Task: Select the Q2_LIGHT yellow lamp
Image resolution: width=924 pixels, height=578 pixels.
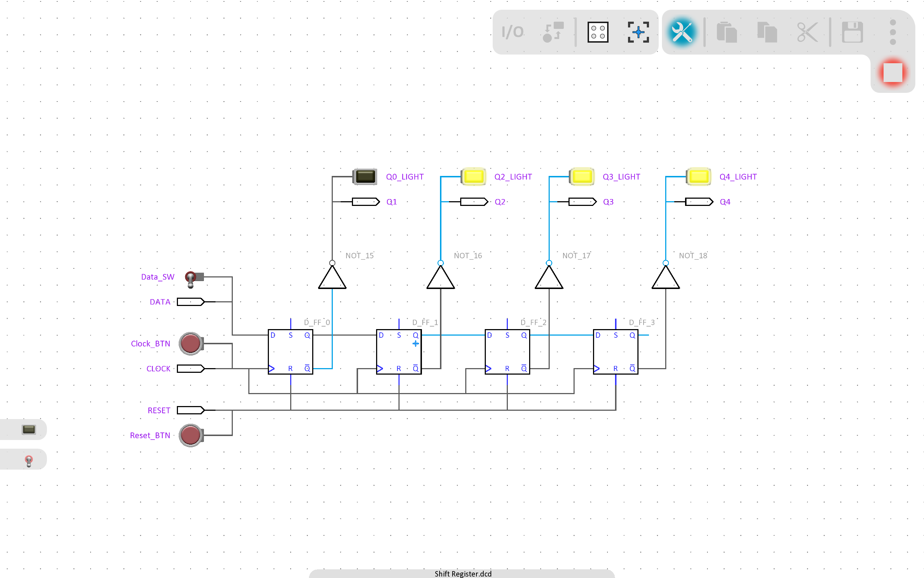Action: tap(473, 177)
